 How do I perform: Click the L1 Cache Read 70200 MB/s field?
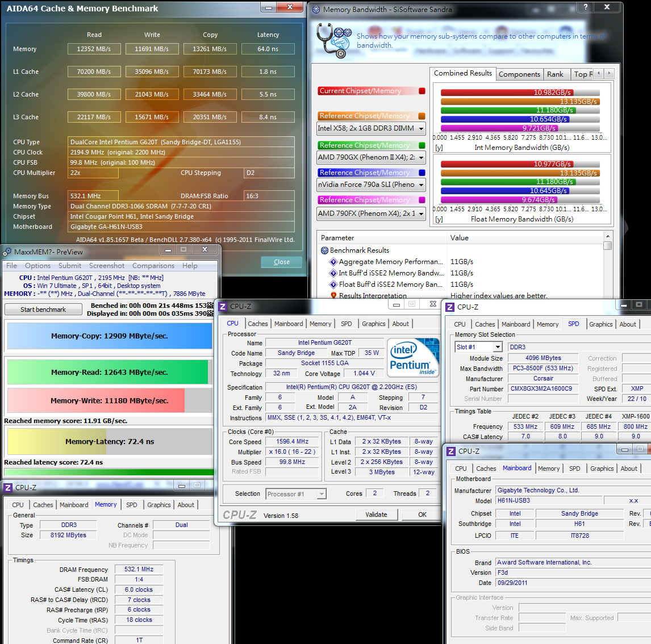coord(94,72)
